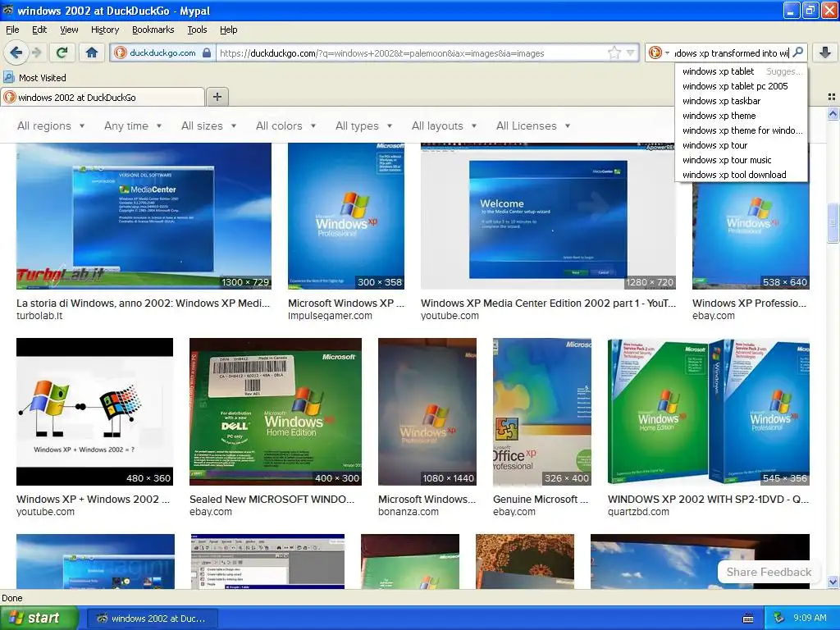Follow the 'Sealed New MICROSOFT WINDO...' link
This screenshot has height=630, width=840.
(272, 500)
